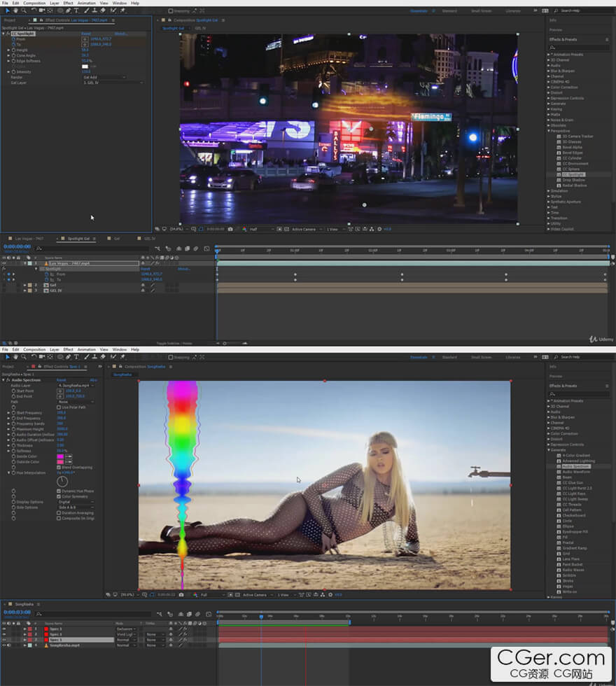
Task: Select the Pen tool in the top window
Action: pyautogui.click(x=69, y=10)
